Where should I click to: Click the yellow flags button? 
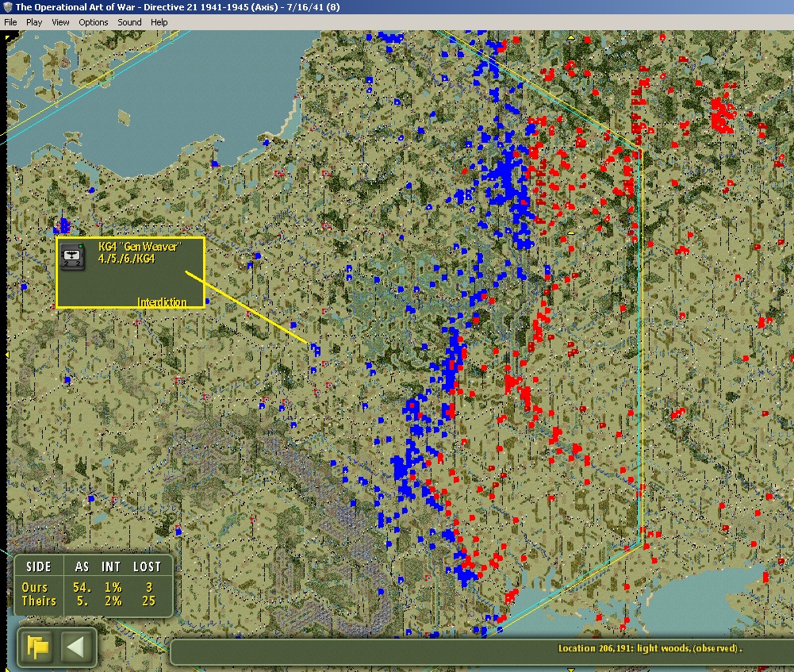(37, 647)
